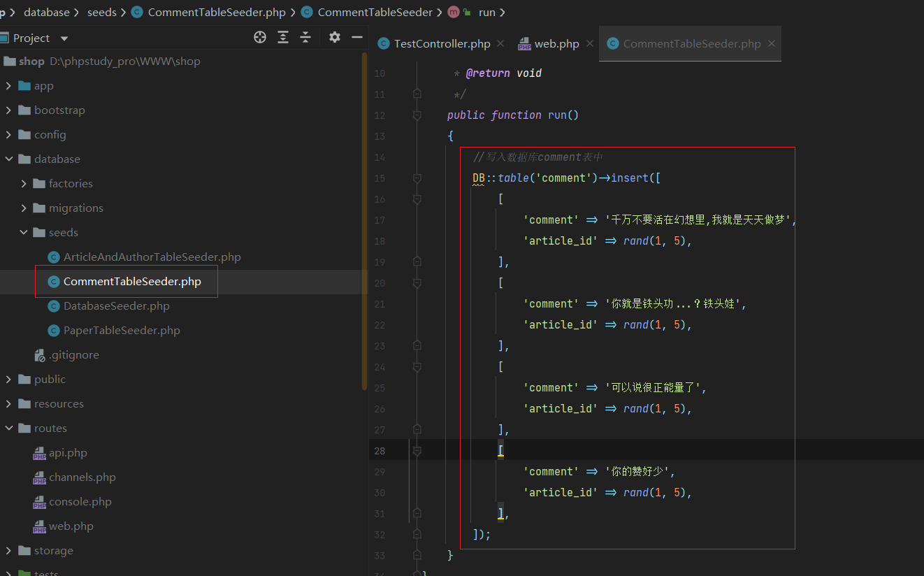Click the seeds breadcrumb
Screen dimensions: 924x576
tap(102, 12)
